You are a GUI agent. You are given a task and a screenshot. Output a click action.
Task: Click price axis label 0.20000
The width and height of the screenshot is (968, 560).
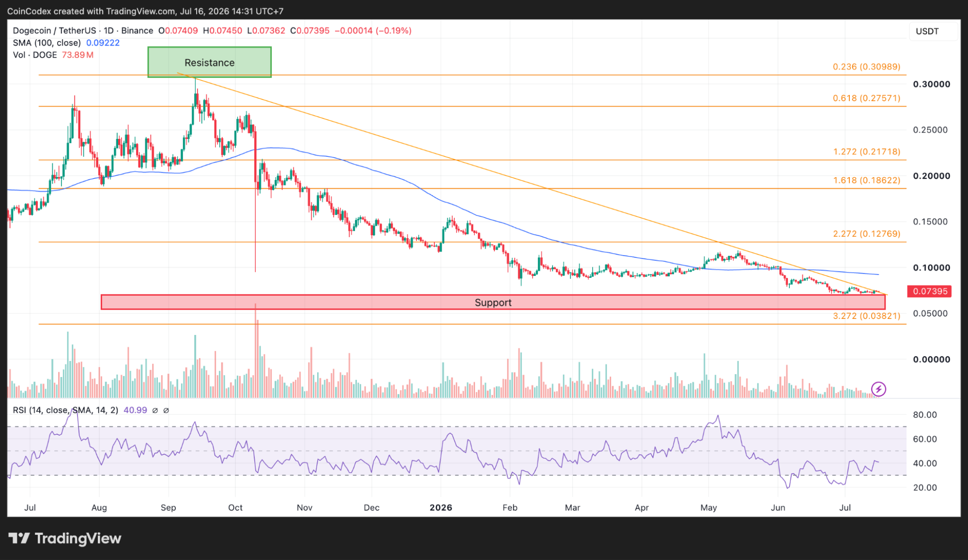(x=931, y=176)
